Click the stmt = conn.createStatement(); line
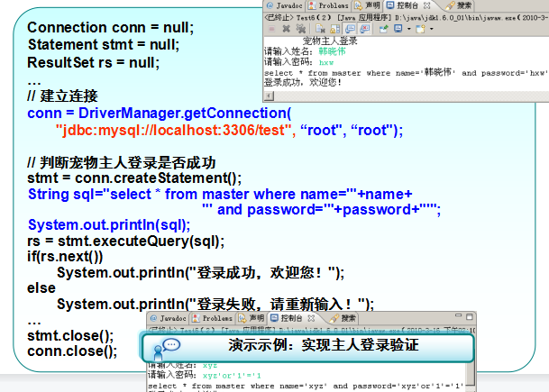This screenshot has height=392, width=549. click(134, 178)
